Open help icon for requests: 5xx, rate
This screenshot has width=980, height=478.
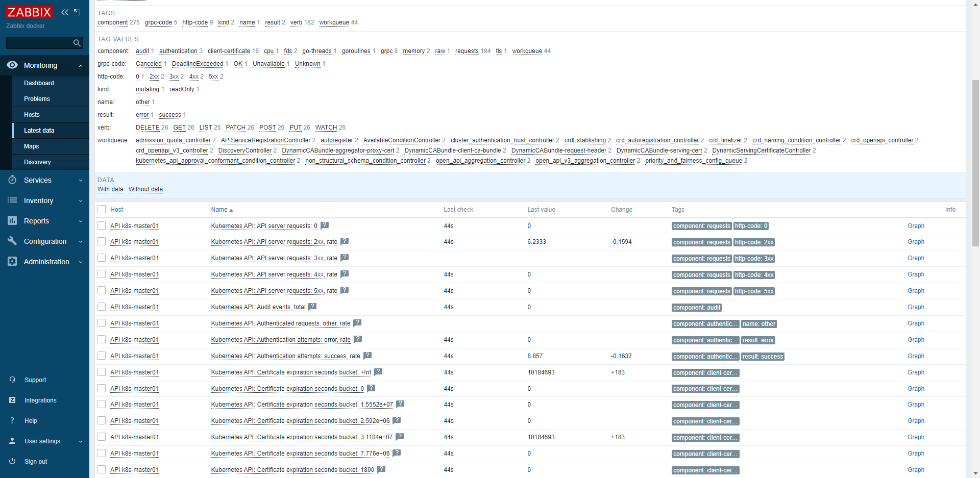345,290
